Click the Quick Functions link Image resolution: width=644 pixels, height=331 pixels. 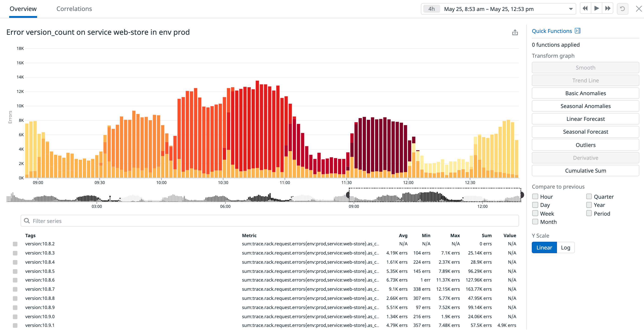point(551,31)
